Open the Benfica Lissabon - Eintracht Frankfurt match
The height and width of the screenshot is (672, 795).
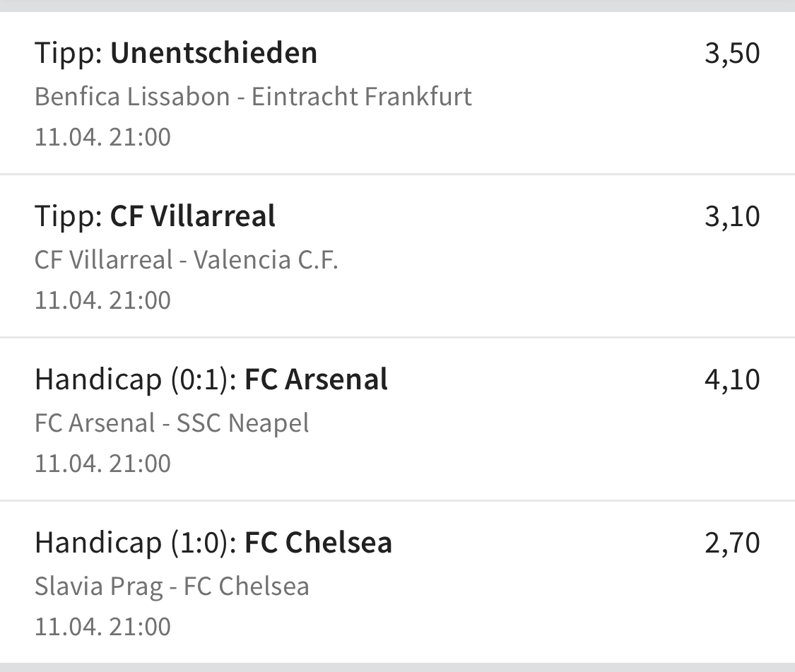click(x=253, y=96)
